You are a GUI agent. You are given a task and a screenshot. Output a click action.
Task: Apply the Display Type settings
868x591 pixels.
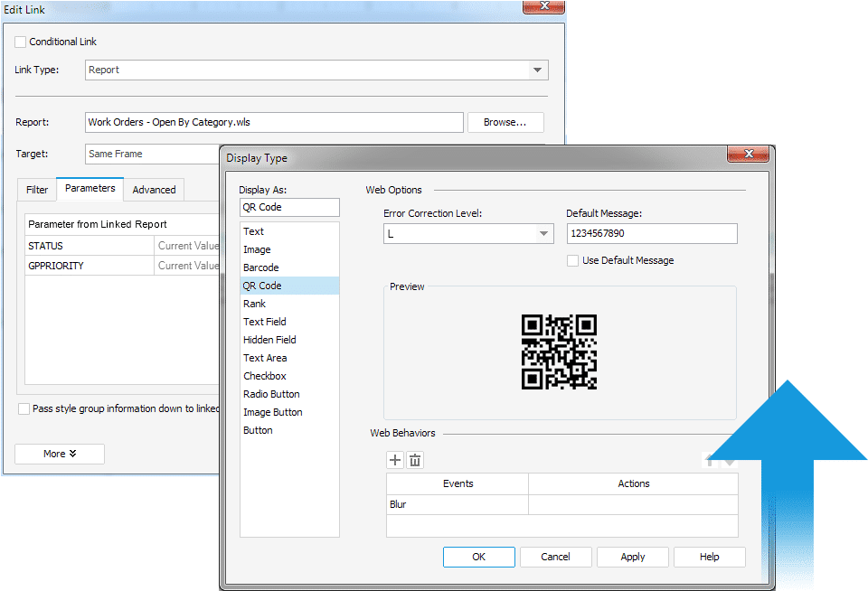(633, 557)
